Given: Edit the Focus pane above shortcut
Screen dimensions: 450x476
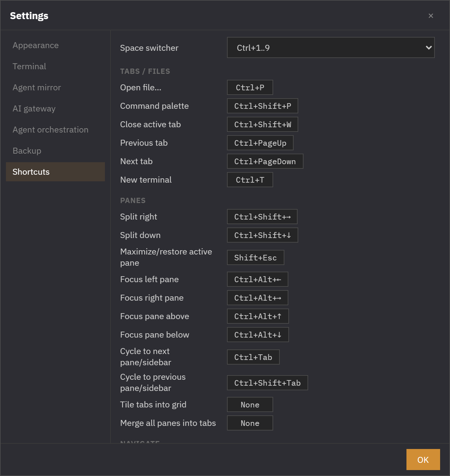Looking at the screenshot, I should pos(258,316).
